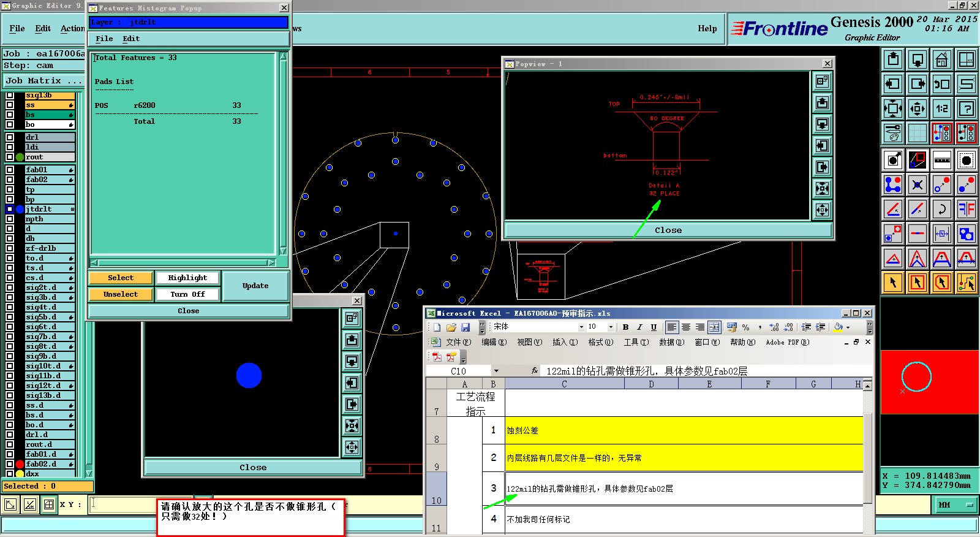Select cell C8 蚀刻公差 in Excel
The width and height of the screenshot is (980, 537).
(684, 430)
